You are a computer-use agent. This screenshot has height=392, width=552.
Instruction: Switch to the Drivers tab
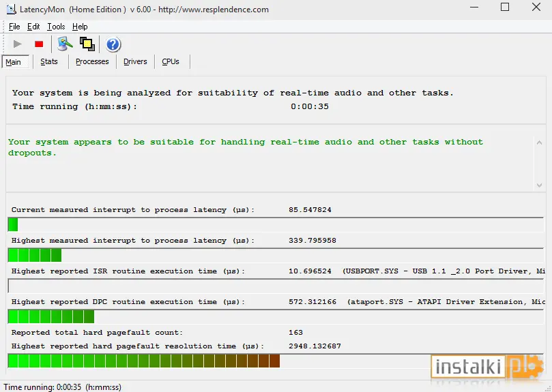coord(135,61)
